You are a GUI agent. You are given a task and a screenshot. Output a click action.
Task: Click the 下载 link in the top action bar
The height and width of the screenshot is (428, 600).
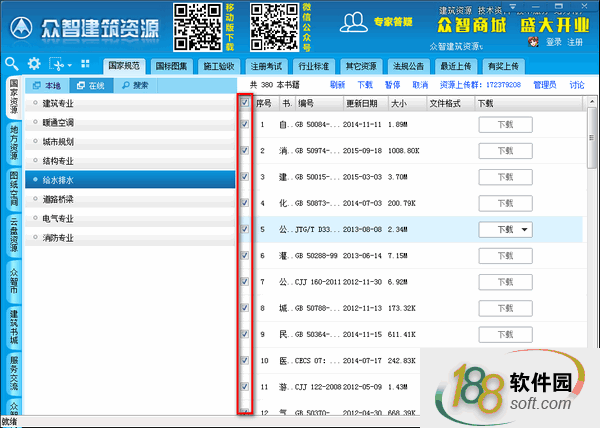coord(365,85)
